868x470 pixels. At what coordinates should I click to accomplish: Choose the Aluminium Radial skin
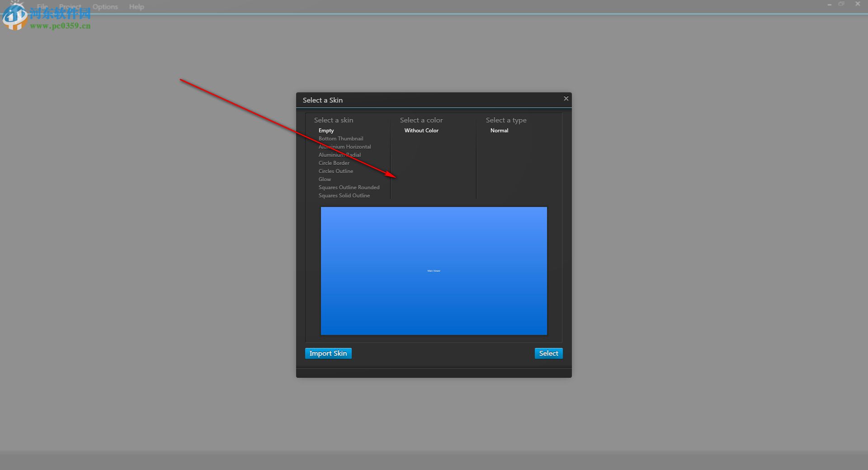340,155
